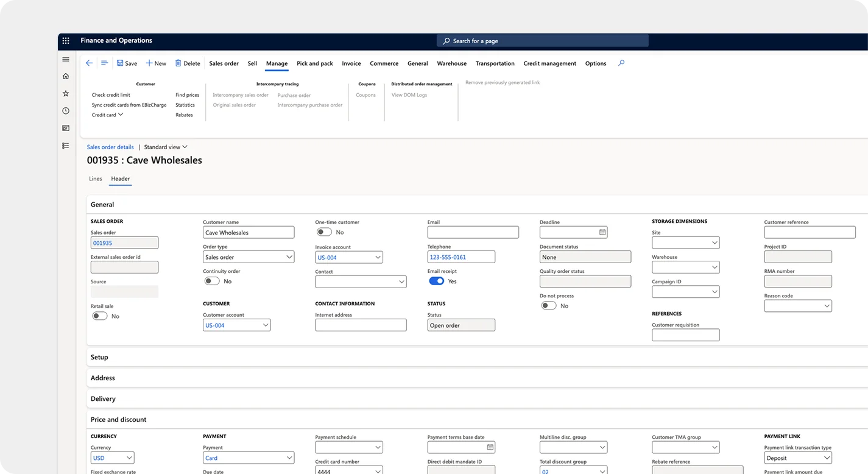Open Payment link transaction type dropdown
This screenshot has width=868, height=474.
[x=827, y=458]
